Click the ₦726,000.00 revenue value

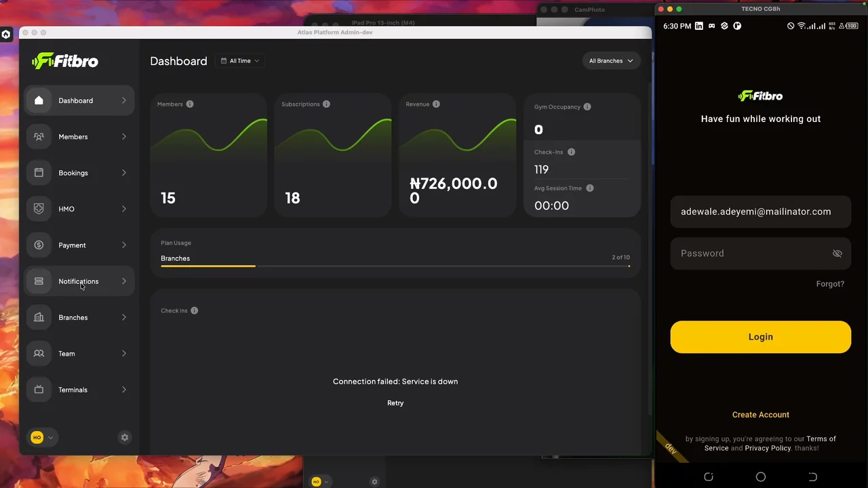(x=454, y=190)
